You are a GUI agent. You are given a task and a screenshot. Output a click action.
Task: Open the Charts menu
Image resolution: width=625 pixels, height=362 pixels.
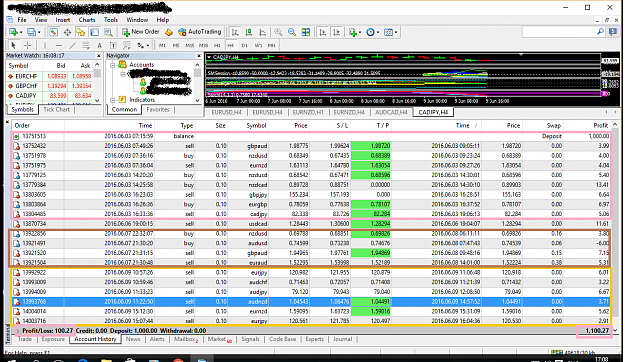tap(87, 20)
